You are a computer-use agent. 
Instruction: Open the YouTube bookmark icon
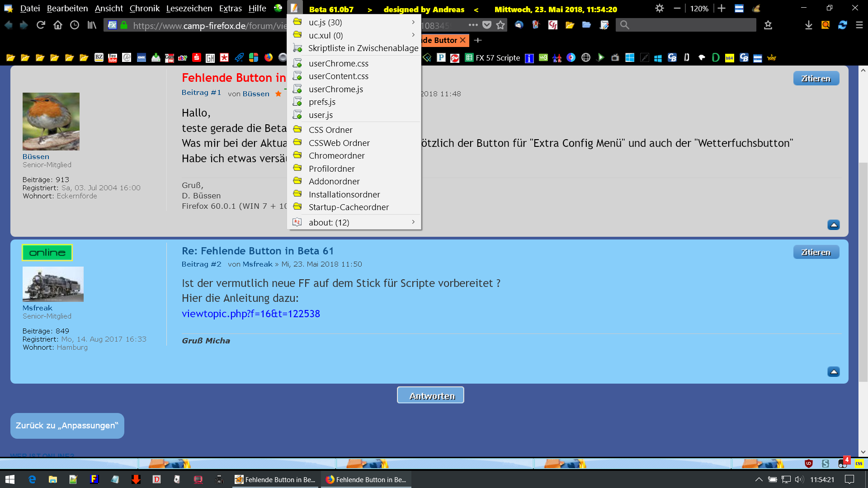click(113, 58)
